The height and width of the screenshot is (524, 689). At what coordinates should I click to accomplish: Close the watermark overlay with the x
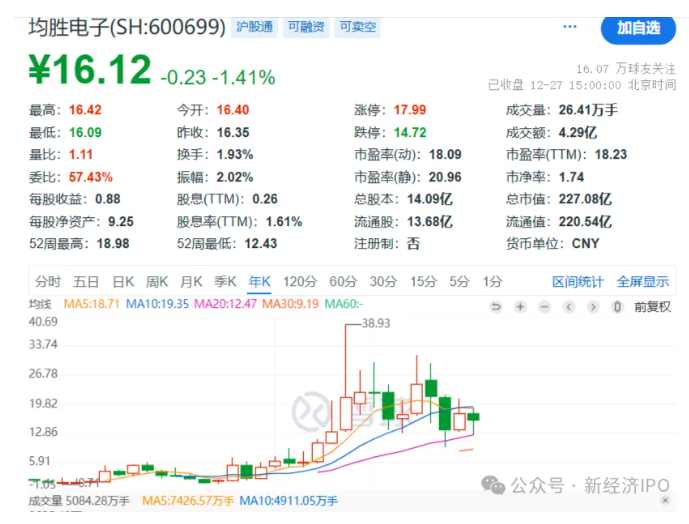point(665,500)
